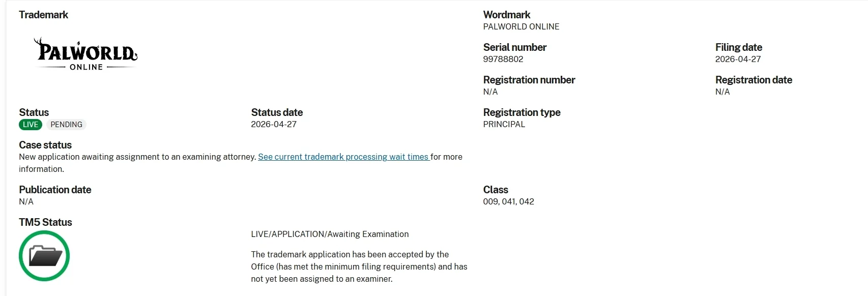868x296 pixels.
Task: Click the green LIVE status badge
Action: [31, 125]
